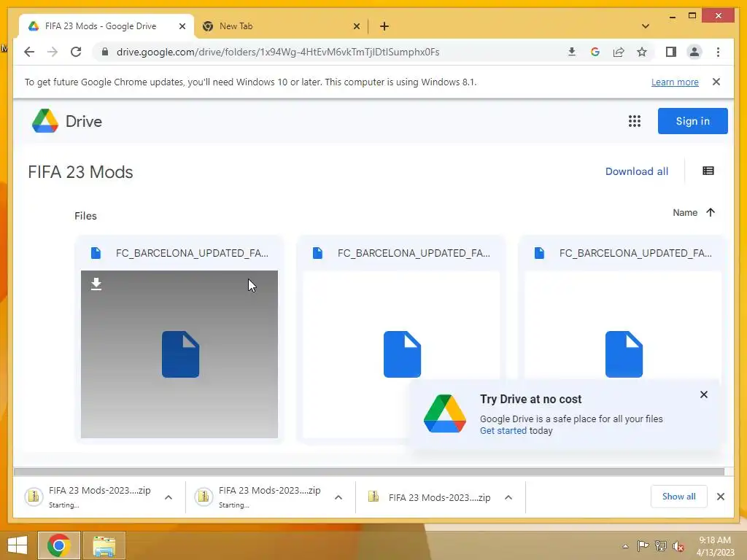Image resolution: width=747 pixels, height=560 pixels.
Task: Click the horizontal scrollbar above downloads
Action: [x=368, y=472]
